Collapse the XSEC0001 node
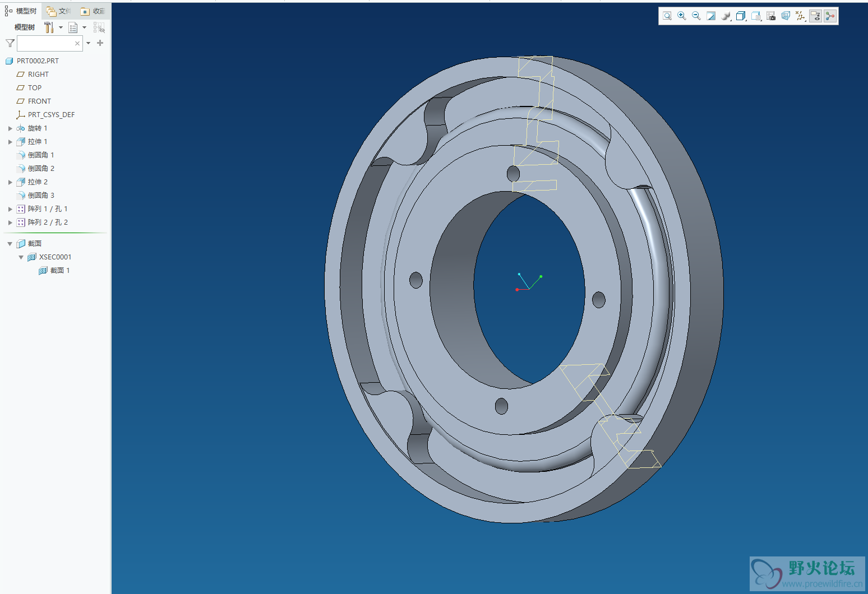This screenshot has height=594, width=868. [21, 257]
